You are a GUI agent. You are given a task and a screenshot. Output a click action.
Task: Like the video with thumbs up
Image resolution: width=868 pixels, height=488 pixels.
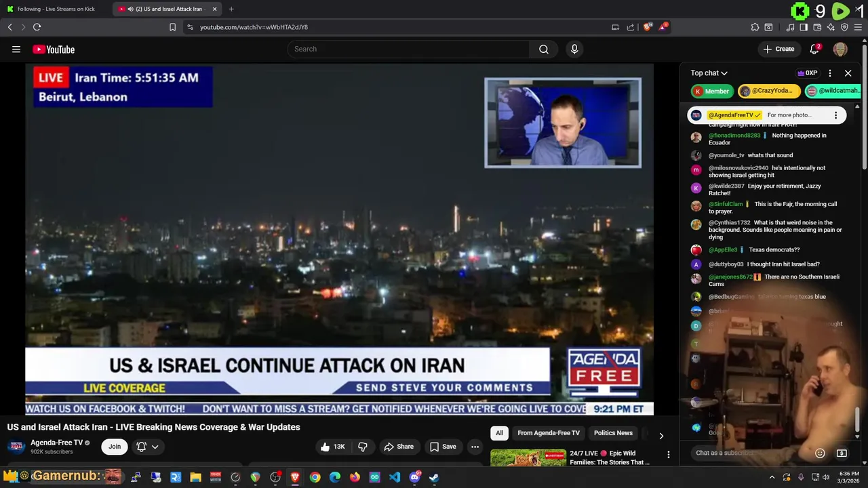332,447
